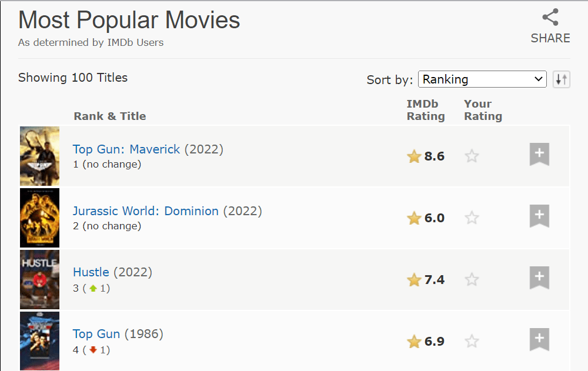Viewport: 588px width, 371px height.
Task: Click the Hustle poster thumbnail
Action: [x=40, y=280]
